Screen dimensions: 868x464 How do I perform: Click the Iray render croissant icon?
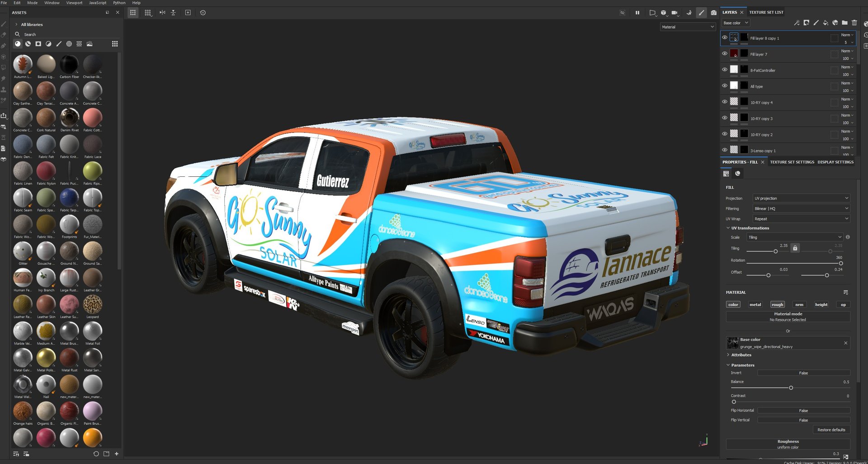[x=689, y=13]
